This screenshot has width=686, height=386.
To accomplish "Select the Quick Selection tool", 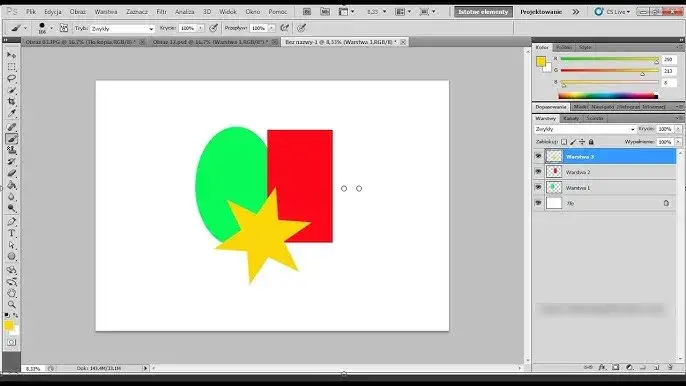I will pos(11,90).
